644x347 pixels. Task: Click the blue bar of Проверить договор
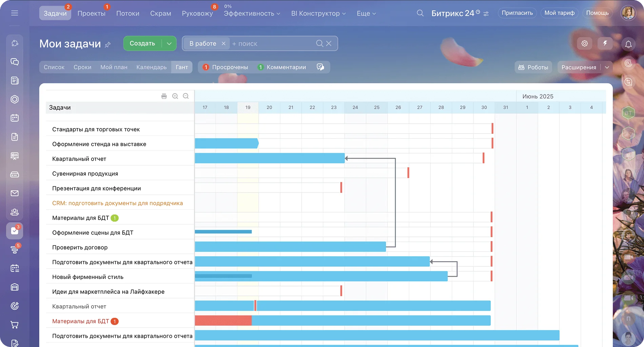coord(290,247)
